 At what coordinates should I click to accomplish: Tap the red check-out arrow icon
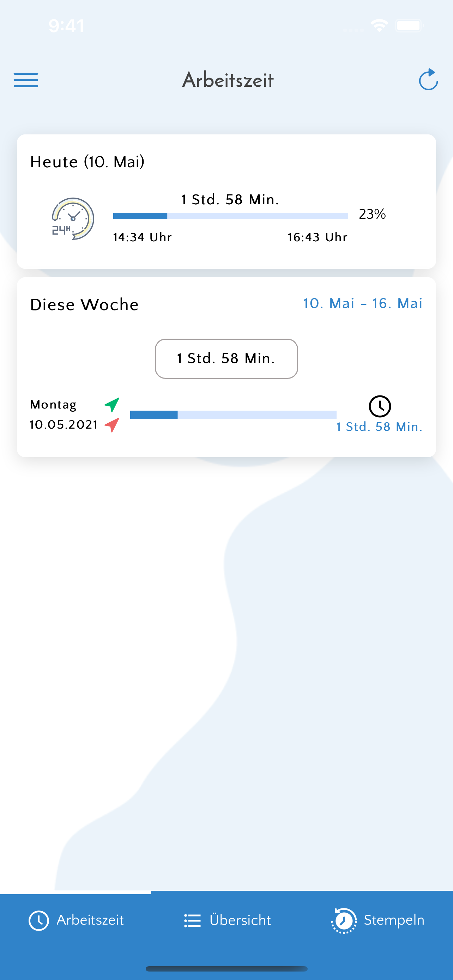coord(112,425)
